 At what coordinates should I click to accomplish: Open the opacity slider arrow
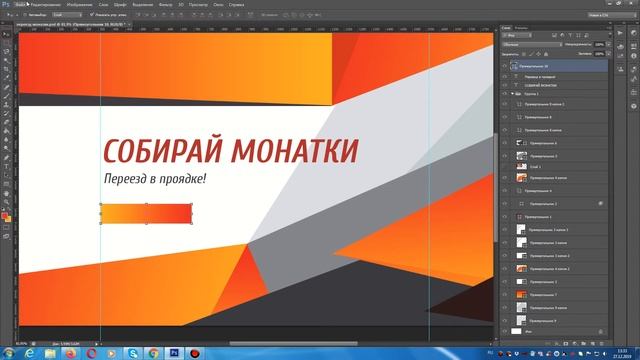coord(609,44)
